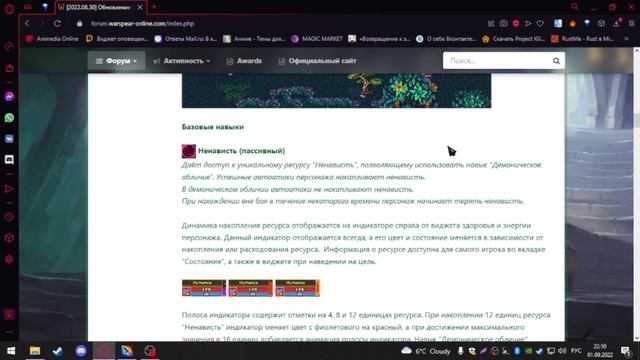Click the diamond extension icon in toolbar
Screen dimensions: 640x360
587,23
